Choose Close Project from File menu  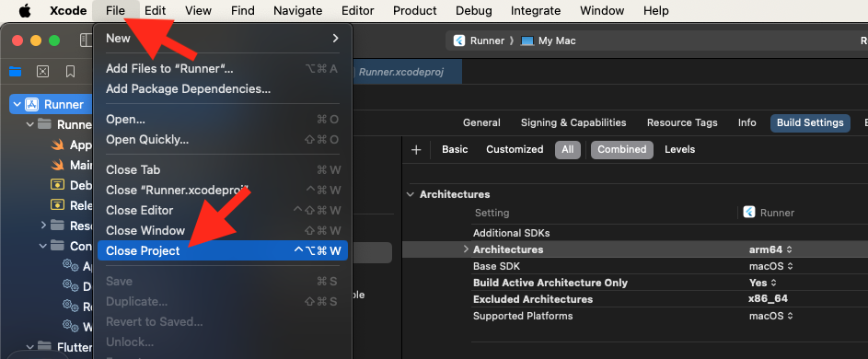223,250
